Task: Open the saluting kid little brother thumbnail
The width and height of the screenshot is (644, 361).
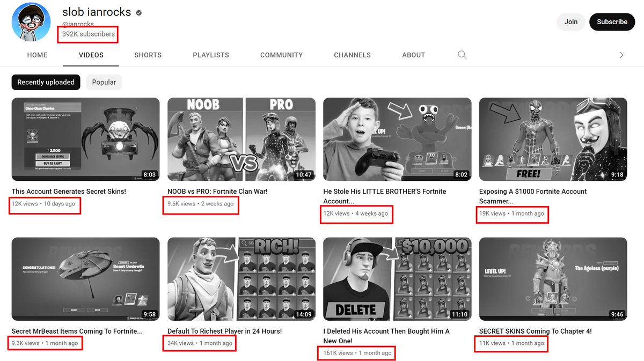Action: [397, 139]
